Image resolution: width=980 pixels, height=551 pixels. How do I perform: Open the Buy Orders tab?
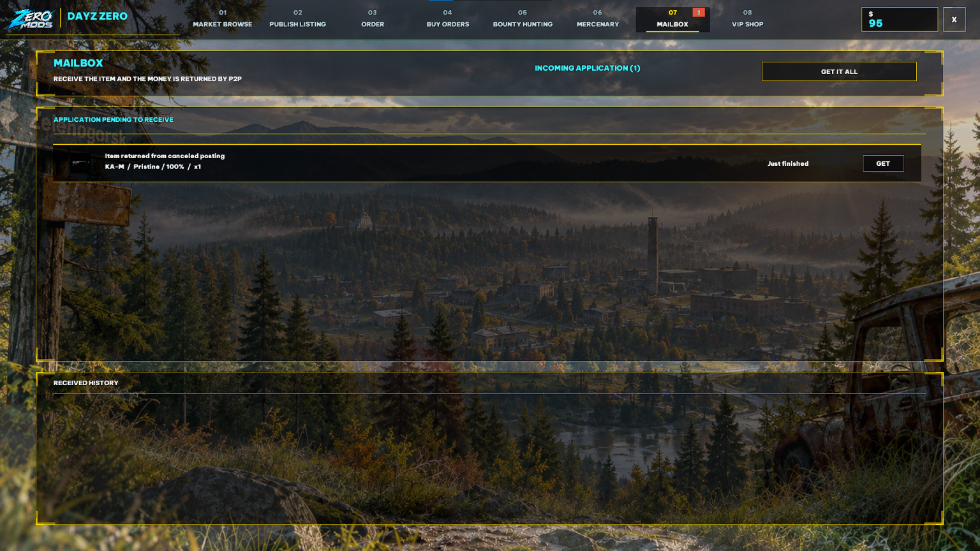point(448,19)
